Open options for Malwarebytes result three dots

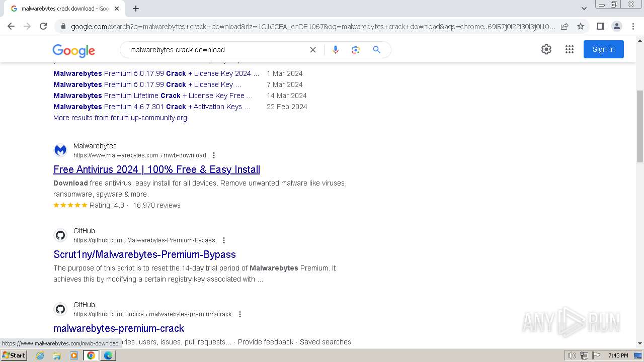click(x=214, y=155)
